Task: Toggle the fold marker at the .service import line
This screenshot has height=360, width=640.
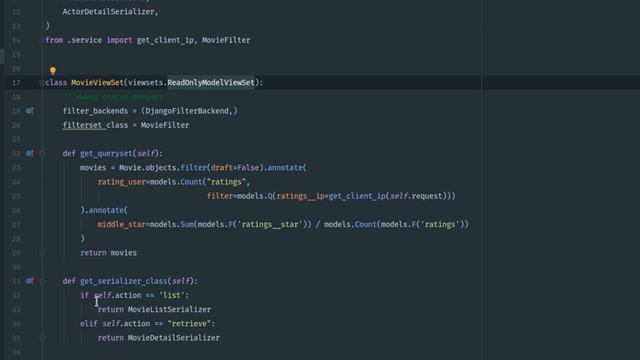Action: point(42,40)
